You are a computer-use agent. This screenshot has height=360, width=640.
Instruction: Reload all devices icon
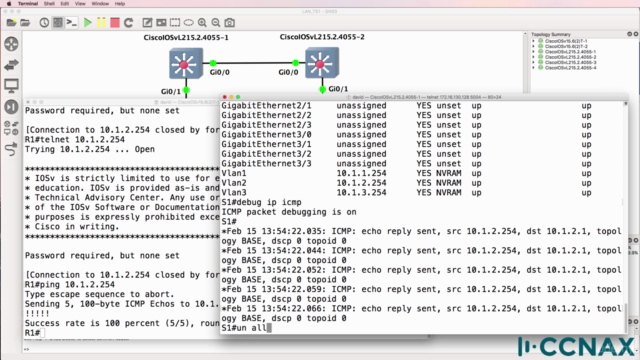pyautogui.click(x=129, y=22)
